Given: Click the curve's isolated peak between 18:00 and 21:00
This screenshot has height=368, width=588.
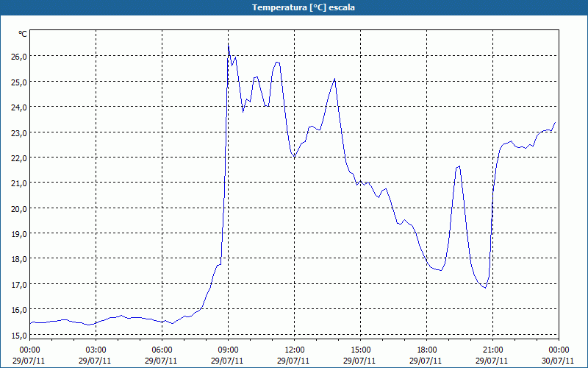Looking at the screenshot, I should (x=459, y=166).
